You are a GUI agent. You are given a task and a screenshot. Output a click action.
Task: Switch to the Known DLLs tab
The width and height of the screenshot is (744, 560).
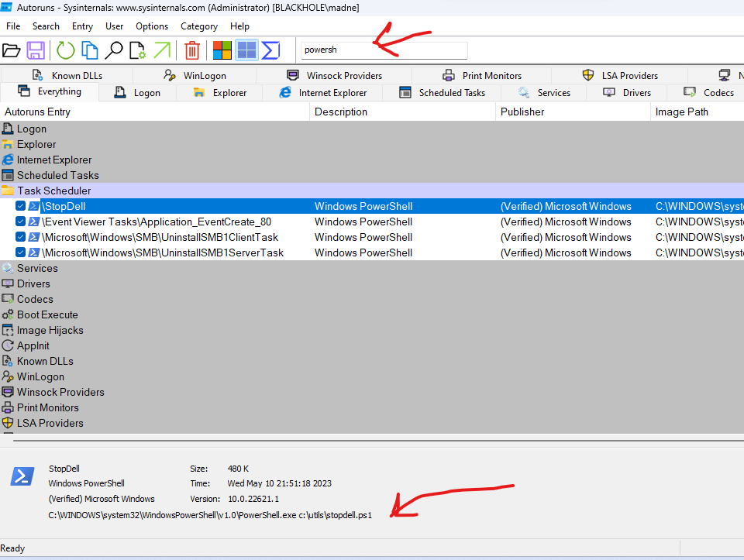click(67, 75)
